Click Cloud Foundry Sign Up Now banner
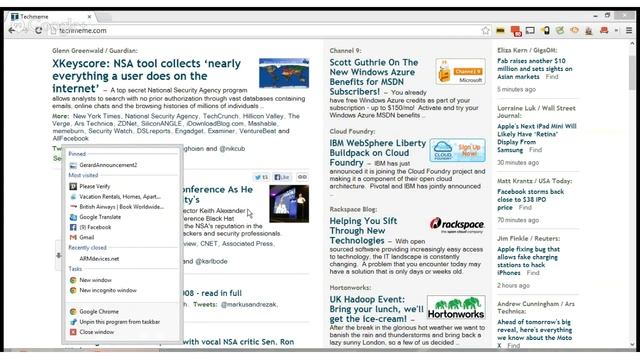The image size is (640, 360). pyautogui.click(x=457, y=150)
